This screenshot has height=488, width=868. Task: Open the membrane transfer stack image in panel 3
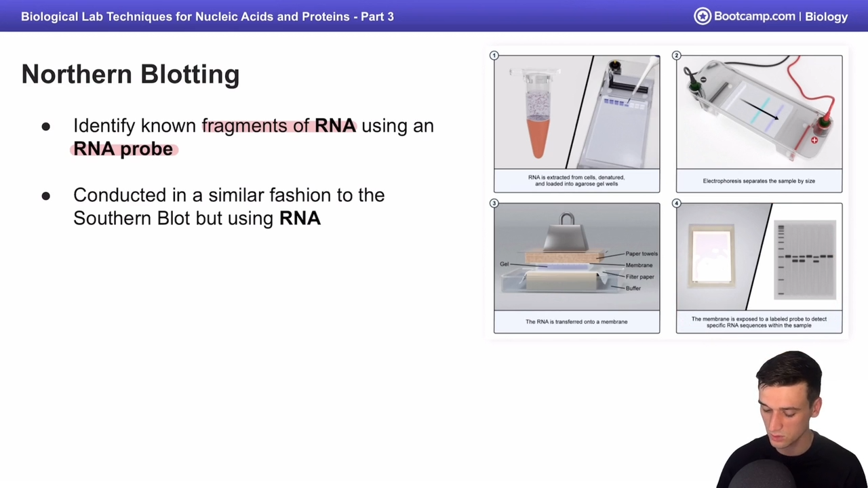(576, 257)
